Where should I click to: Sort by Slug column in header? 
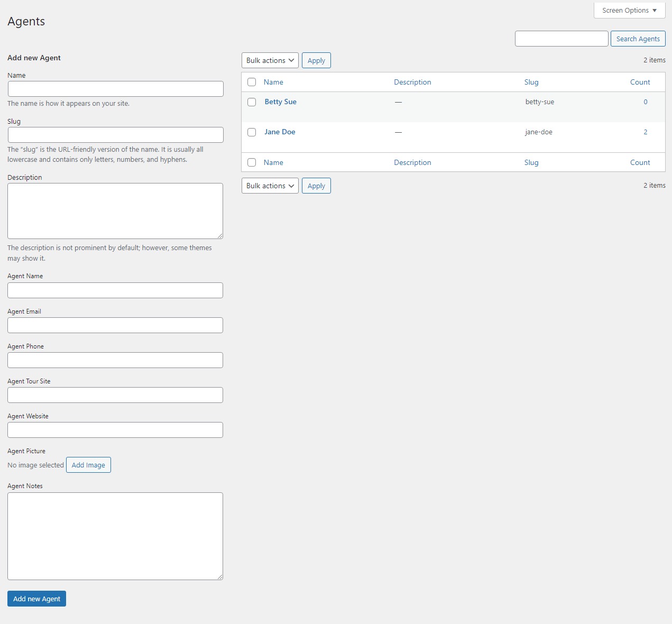click(531, 82)
